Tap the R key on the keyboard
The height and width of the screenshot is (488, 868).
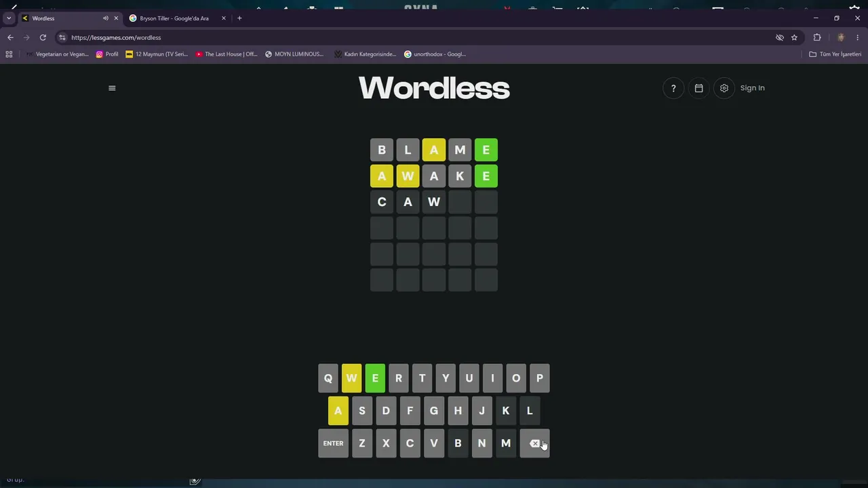click(x=399, y=378)
